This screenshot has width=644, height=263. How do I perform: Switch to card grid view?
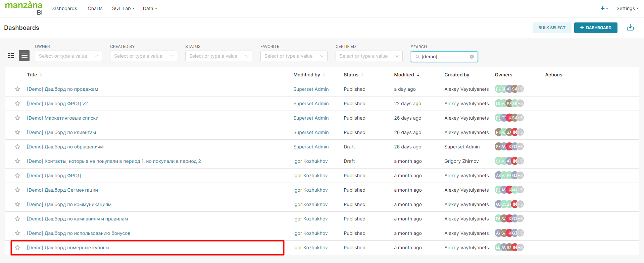(x=11, y=56)
